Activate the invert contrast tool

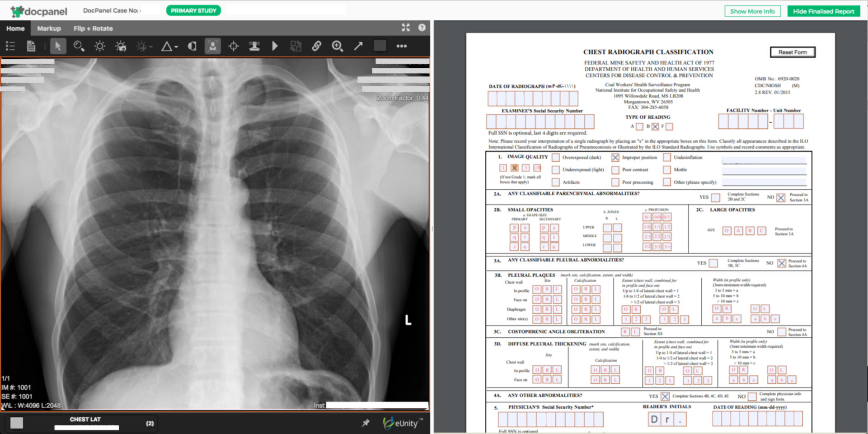pos(192,46)
